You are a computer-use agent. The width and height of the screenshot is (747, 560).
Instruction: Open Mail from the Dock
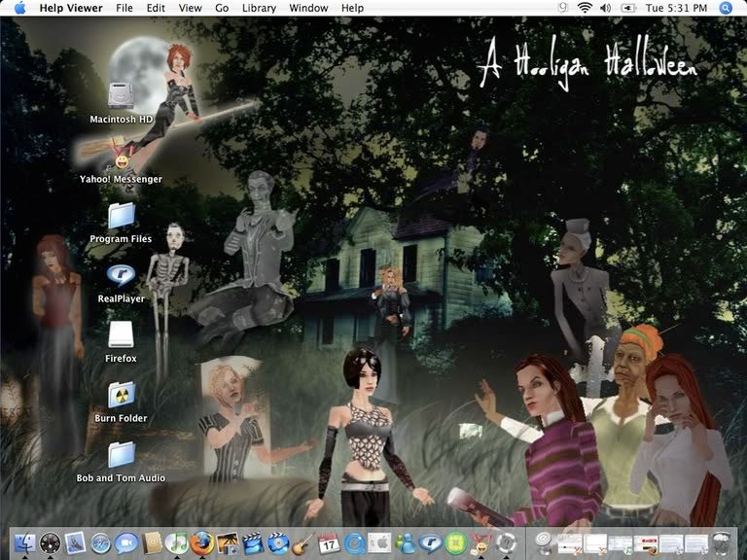(75, 543)
